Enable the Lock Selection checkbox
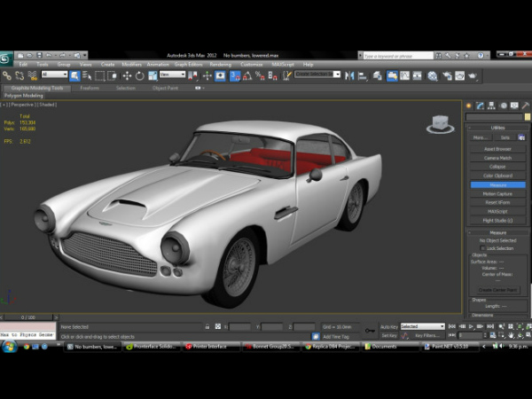The width and height of the screenshot is (532, 399). 482,248
